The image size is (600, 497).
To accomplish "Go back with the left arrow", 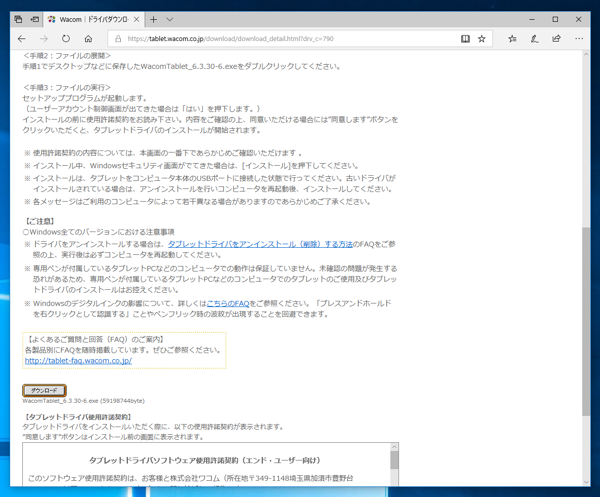I will point(22,39).
